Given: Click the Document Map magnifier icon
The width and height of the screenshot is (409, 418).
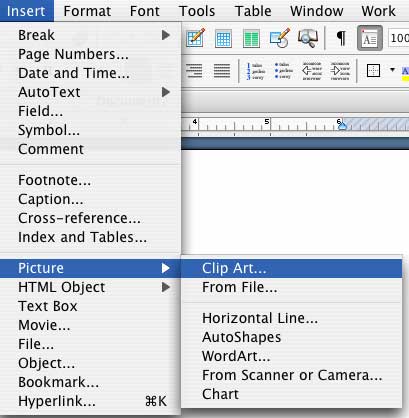Looking at the screenshot, I should [308, 38].
